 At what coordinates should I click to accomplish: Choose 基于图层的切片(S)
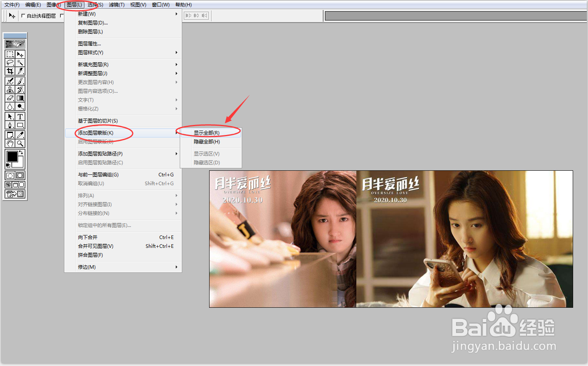point(123,121)
